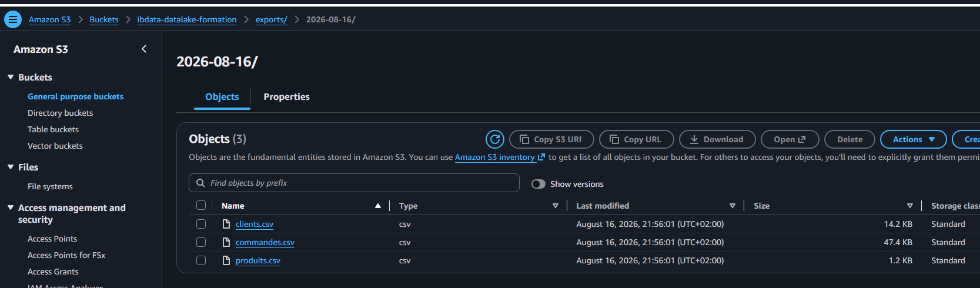Open the hamburger navigation menu
980x288 pixels.
click(x=12, y=19)
